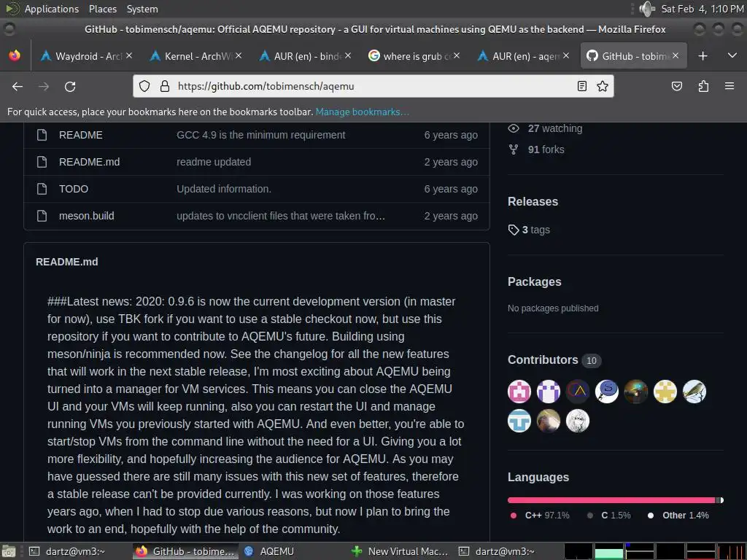747x560 pixels.
Task: Open the Places menu
Action: click(102, 9)
